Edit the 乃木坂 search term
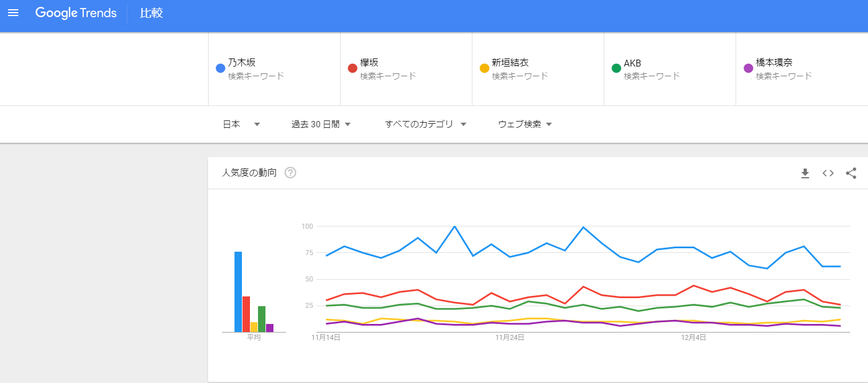This screenshot has height=383, width=868. (241, 63)
